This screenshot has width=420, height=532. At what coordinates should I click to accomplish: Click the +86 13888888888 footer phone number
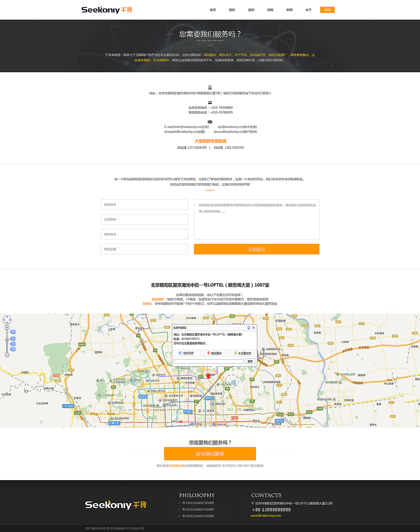pos(271,510)
